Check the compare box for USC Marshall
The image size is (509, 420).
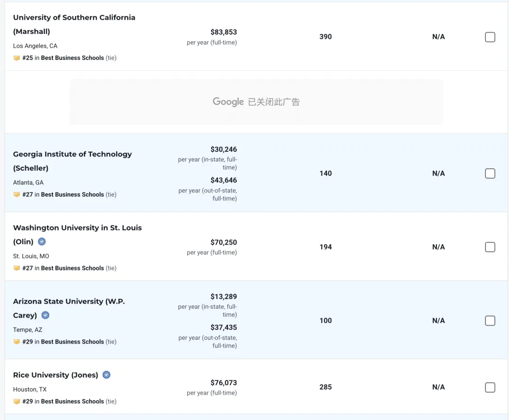click(x=490, y=37)
